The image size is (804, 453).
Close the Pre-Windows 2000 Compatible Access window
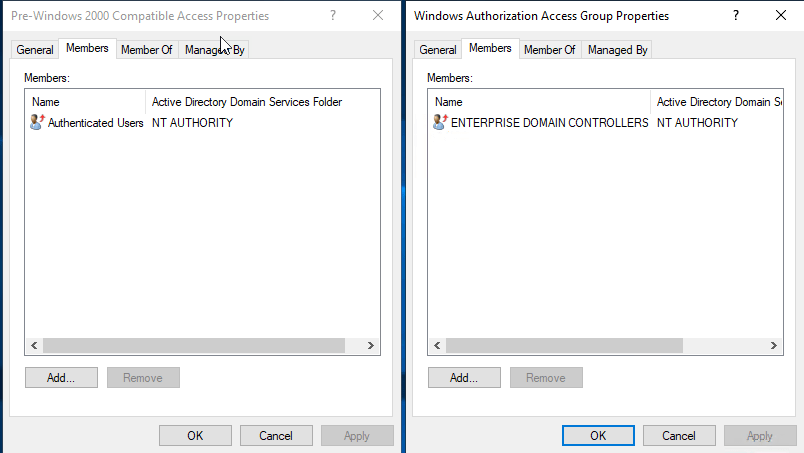[378, 15]
